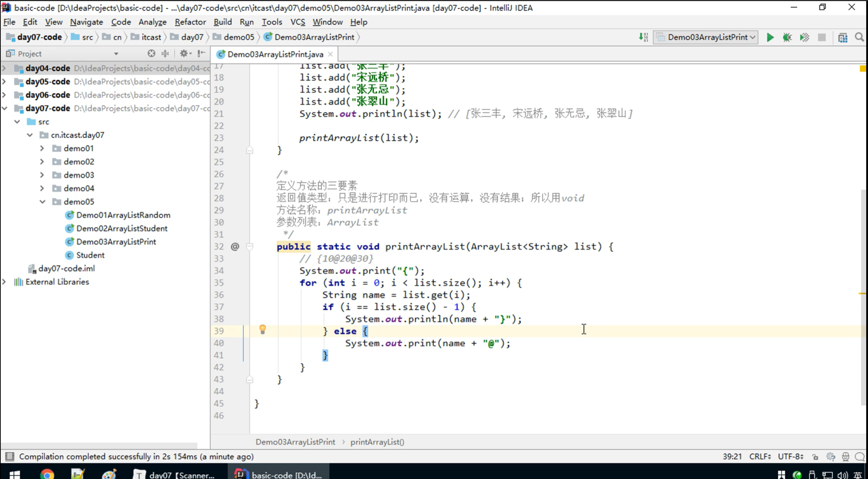
Task: Click scroll from source target icon
Action: click(151, 54)
